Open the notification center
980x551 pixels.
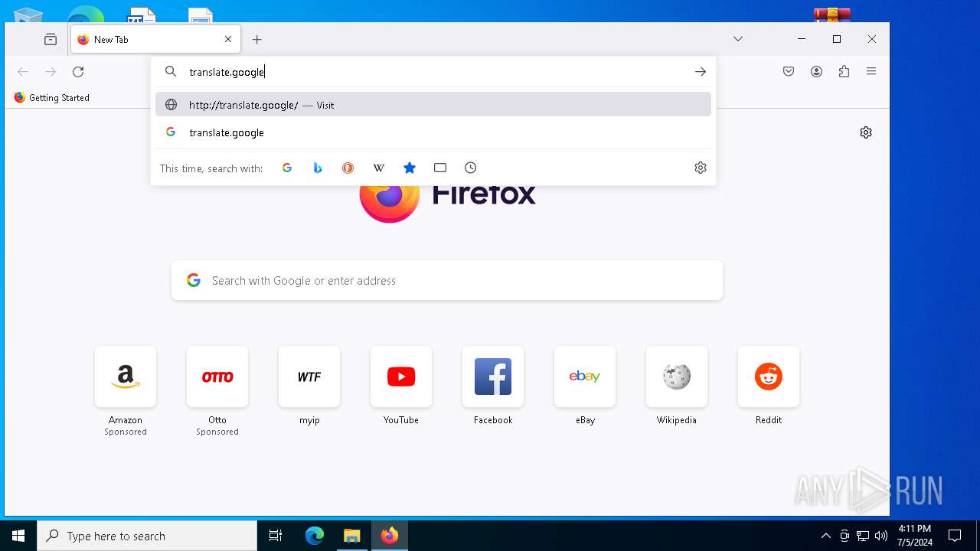coord(955,536)
